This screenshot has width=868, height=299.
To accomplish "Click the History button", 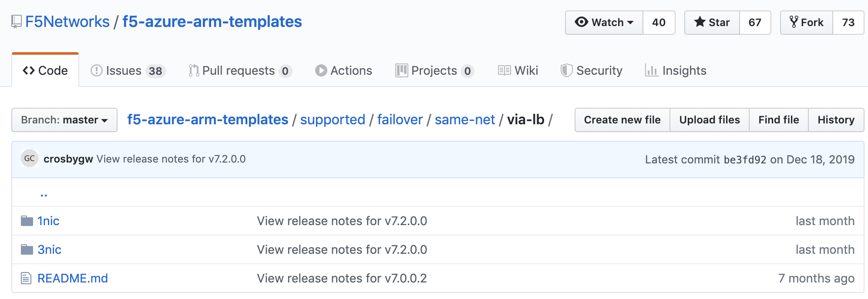I will tap(836, 120).
